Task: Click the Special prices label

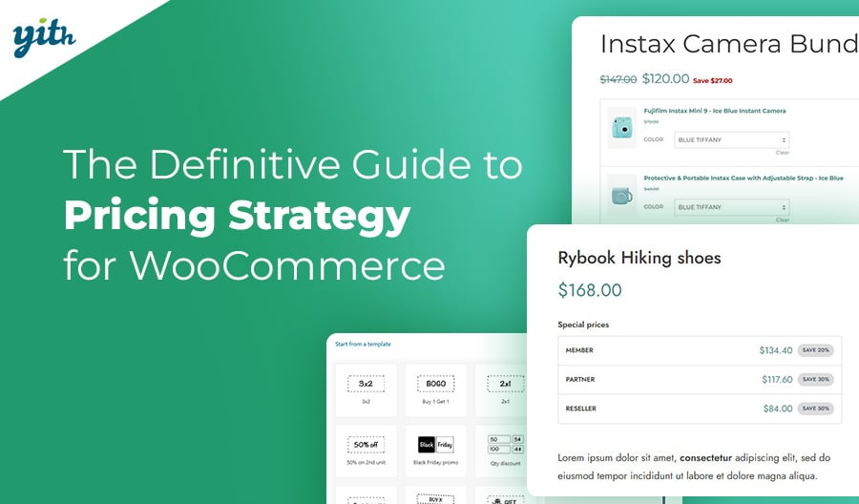Action: click(583, 325)
